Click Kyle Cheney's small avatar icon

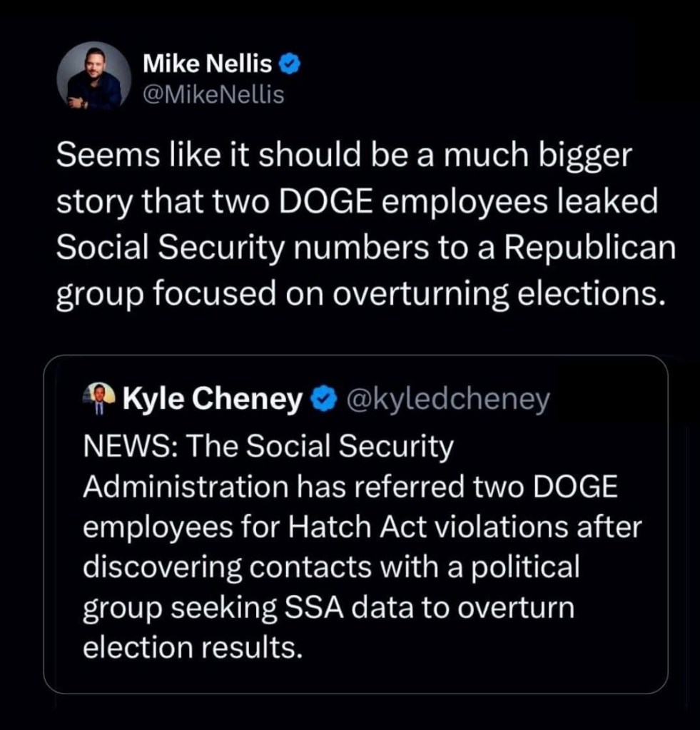click(x=98, y=399)
